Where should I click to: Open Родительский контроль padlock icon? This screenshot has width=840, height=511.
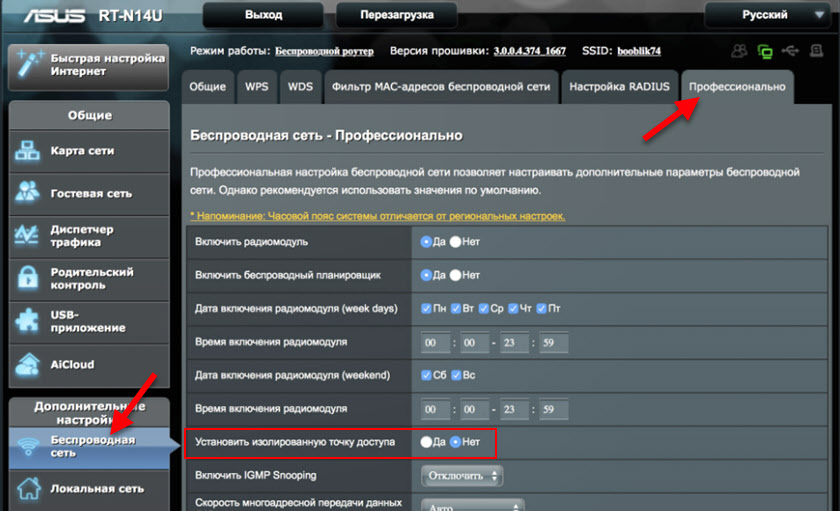pyautogui.click(x=27, y=278)
